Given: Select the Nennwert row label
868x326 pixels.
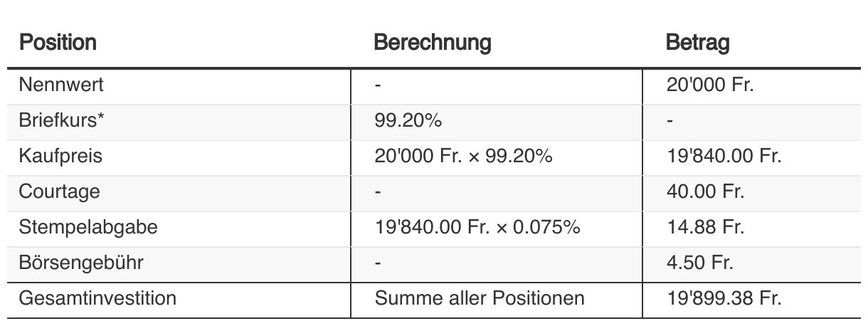Looking at the screenshot, I should [61, 85].
